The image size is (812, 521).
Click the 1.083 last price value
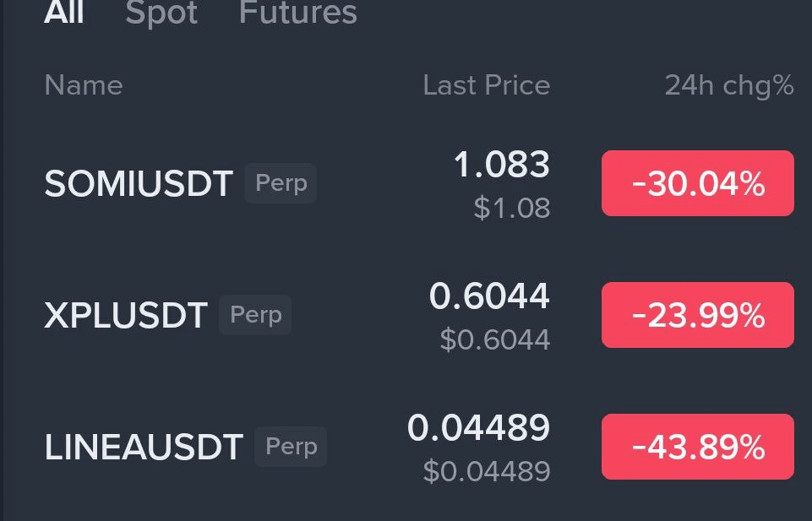click(501, 165)
